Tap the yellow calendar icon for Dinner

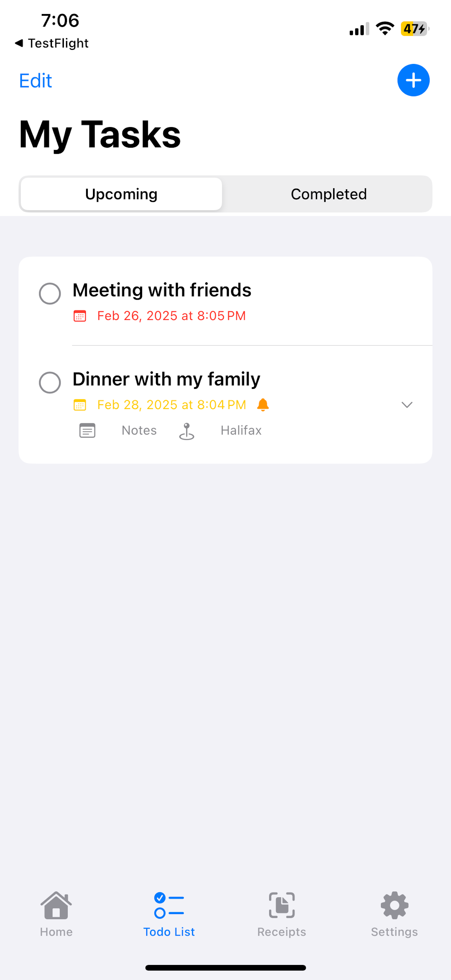(x=80, y=405)
